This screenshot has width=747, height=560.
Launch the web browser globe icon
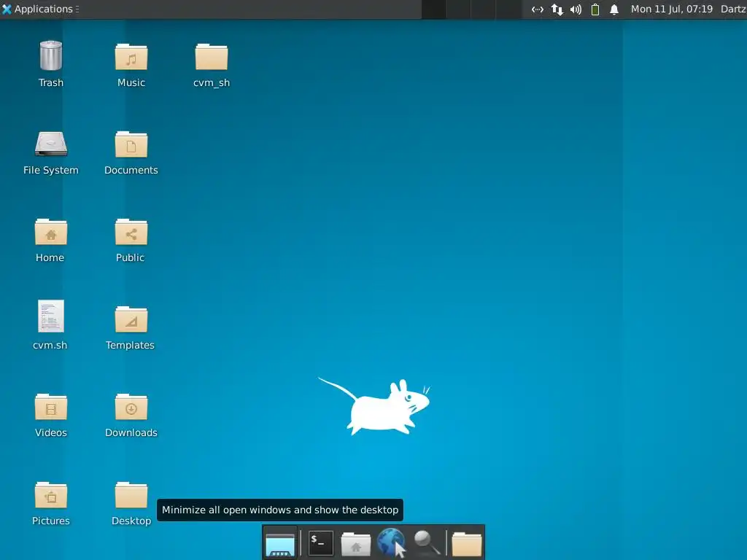click(391, 542)
